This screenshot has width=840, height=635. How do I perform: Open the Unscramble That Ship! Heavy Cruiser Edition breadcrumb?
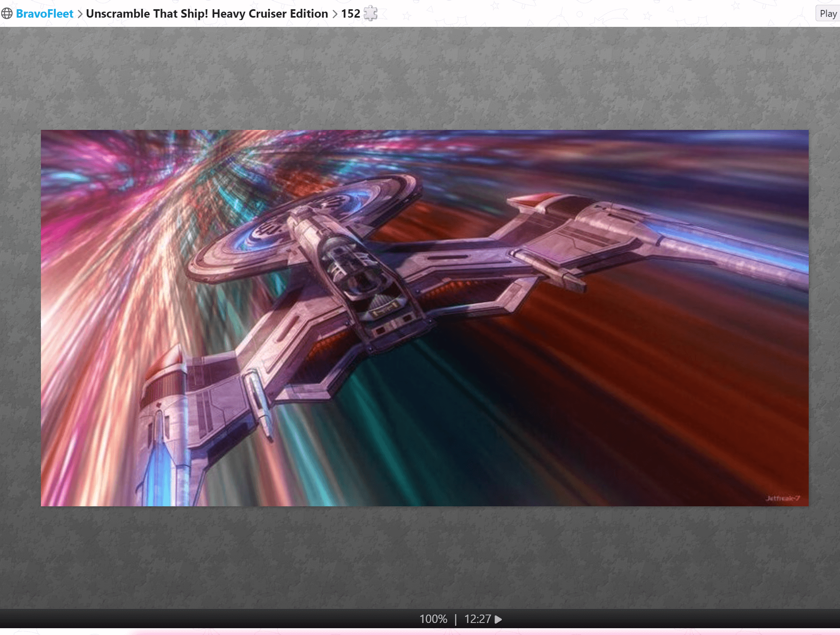207,14
